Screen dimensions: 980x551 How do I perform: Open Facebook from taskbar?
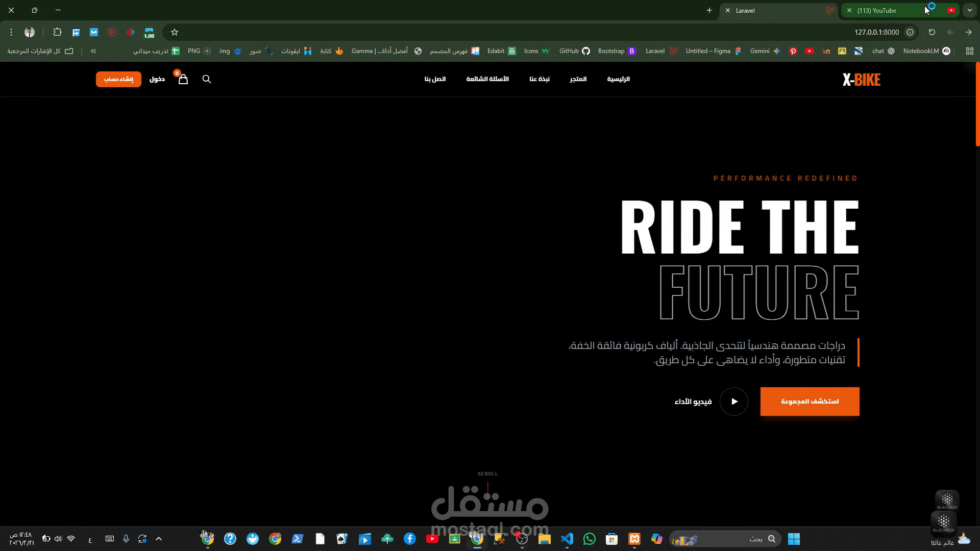[410, 539]
